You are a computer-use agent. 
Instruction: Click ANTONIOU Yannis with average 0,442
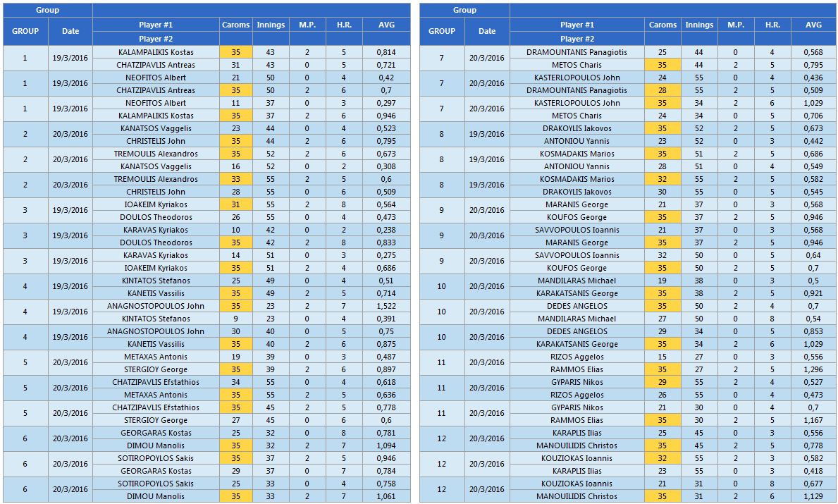tap(577, 141)
